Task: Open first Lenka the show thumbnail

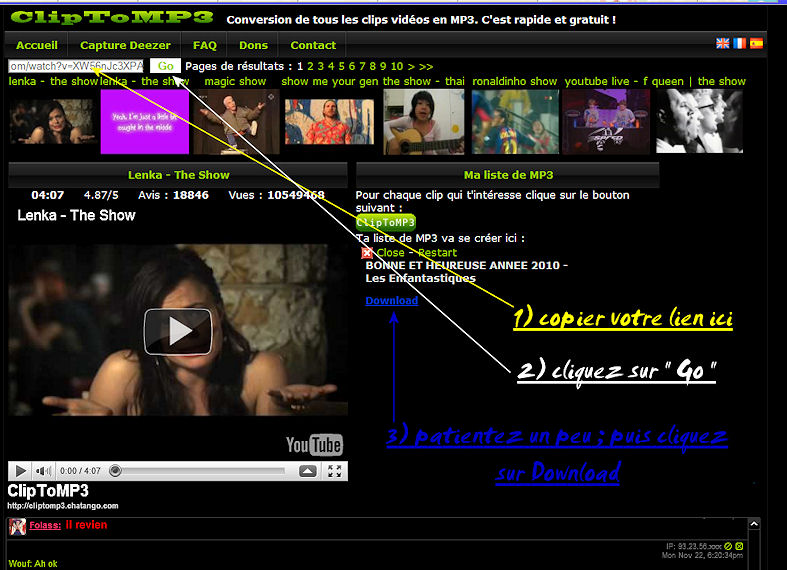Action: pos(52,121)
